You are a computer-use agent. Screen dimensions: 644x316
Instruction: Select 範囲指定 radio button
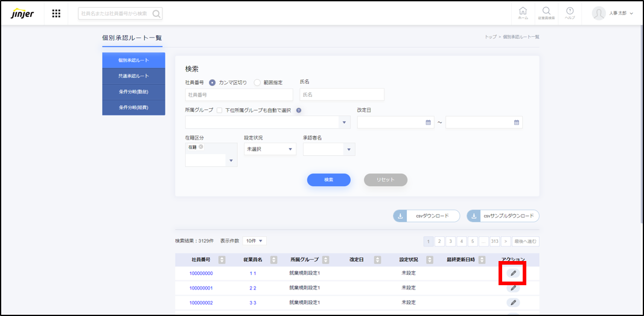click(257, 82)
